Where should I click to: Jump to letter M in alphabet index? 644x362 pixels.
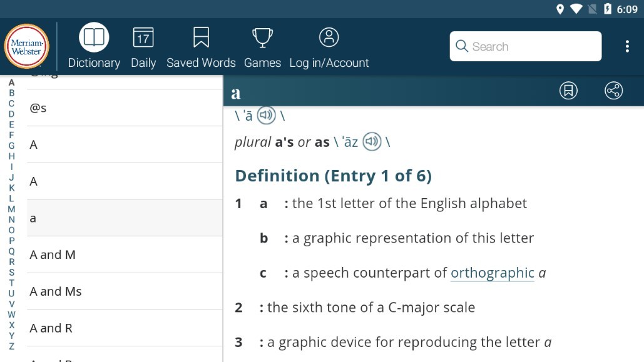(x=11, y=209)
